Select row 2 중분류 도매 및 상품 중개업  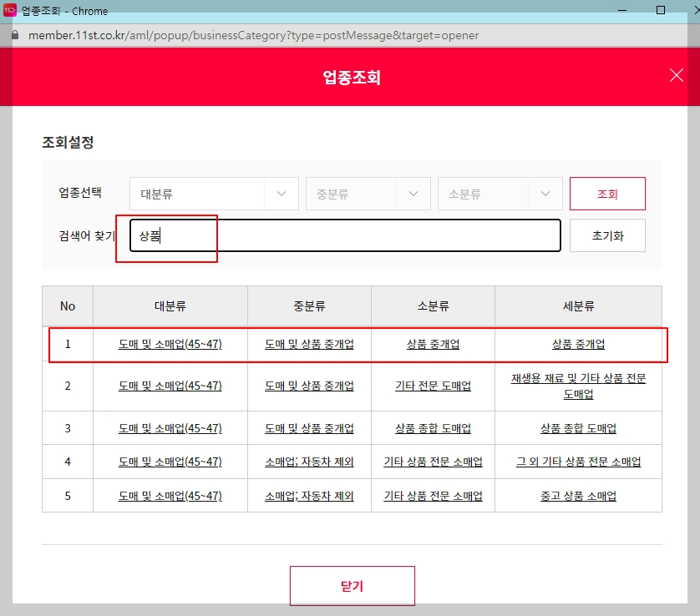(309, 386)
